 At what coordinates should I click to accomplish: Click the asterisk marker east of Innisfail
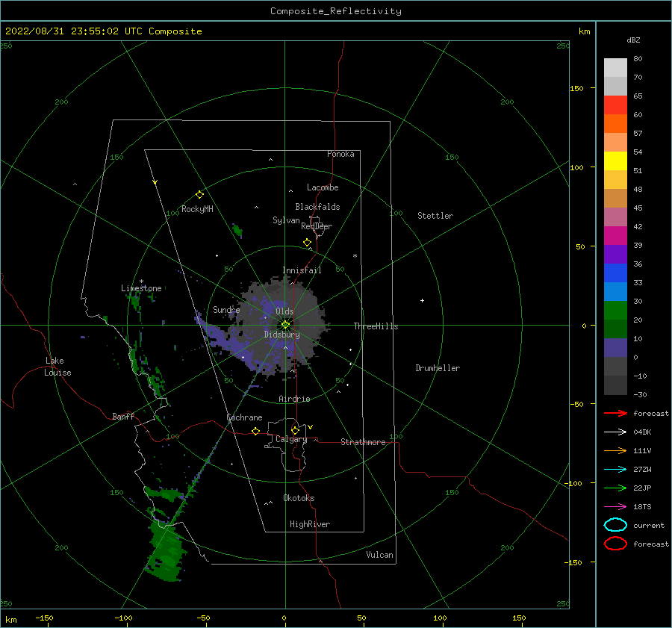[x=355, y=256]
